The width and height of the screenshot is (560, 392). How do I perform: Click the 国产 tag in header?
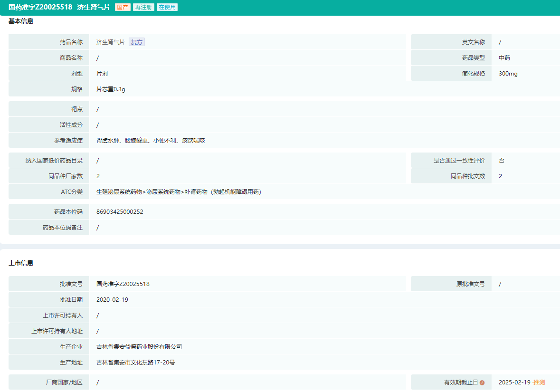[122, 8]
